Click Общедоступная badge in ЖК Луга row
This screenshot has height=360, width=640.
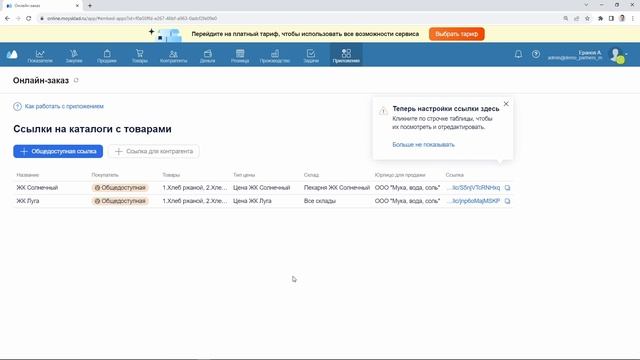120,201
